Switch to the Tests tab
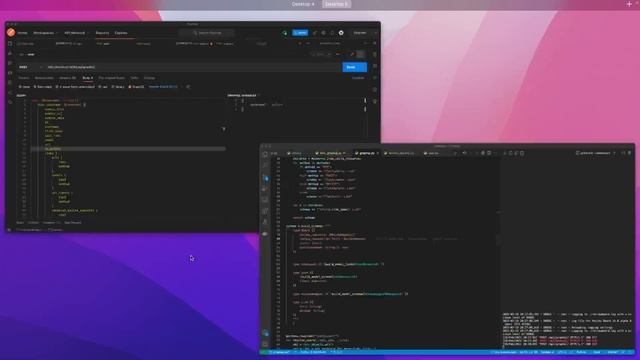Image resolution: width=640 pixels, height=360 pixels. coord(134,78)
